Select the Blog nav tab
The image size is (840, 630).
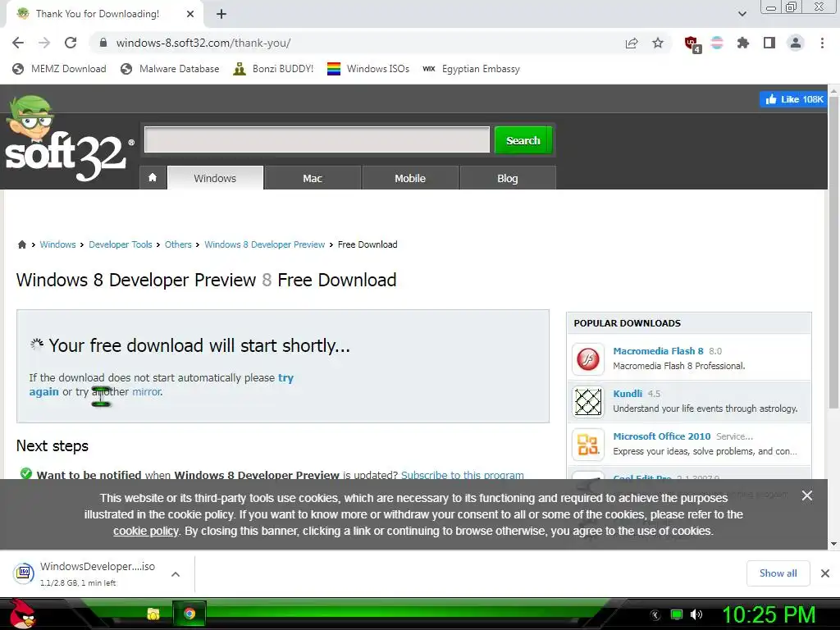507,178
